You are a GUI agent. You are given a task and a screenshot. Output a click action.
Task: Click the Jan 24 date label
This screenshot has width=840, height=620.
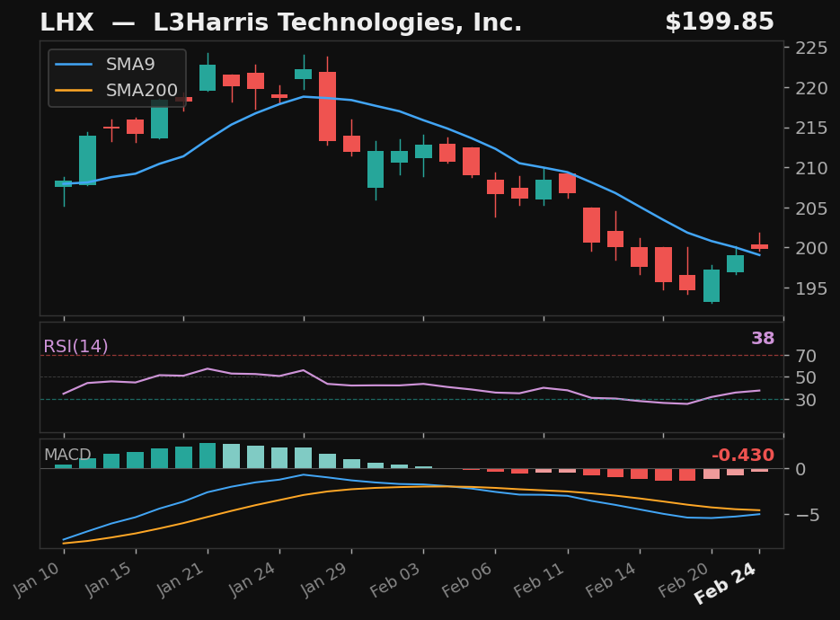[252, 580]
